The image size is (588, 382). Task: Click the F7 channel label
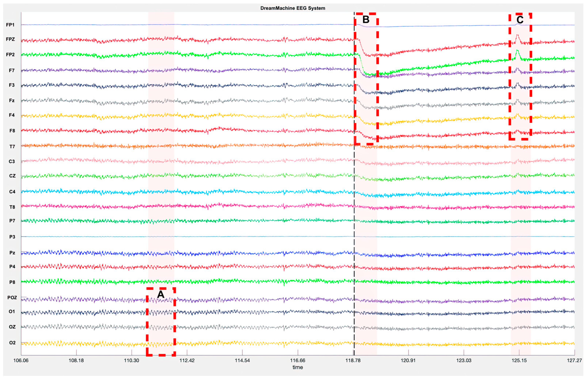pyautogui.click(x=12, y=71)
